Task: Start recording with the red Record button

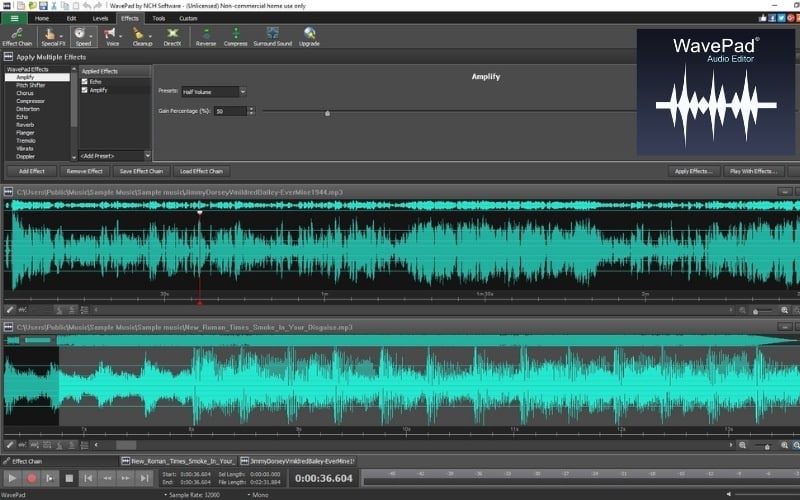Action: [31, 478]
